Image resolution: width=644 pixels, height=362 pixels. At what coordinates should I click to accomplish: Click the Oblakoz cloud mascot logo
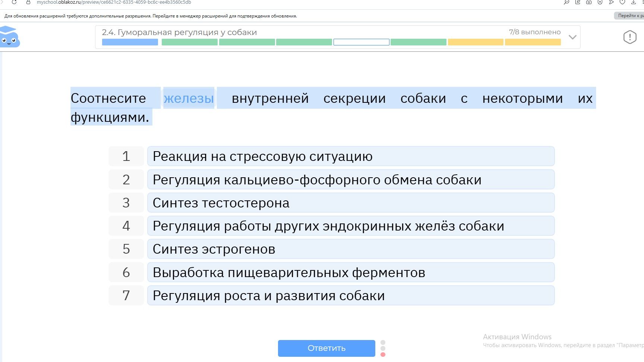tap(9, 36)
